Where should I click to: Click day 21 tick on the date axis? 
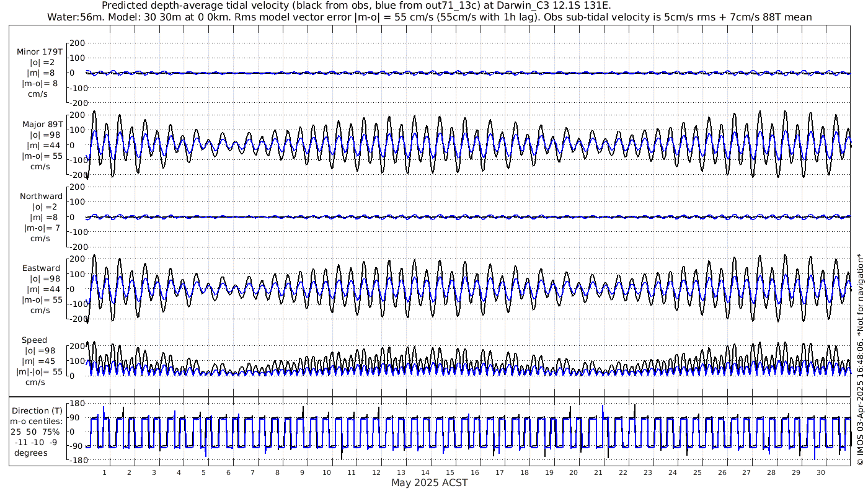598,472
